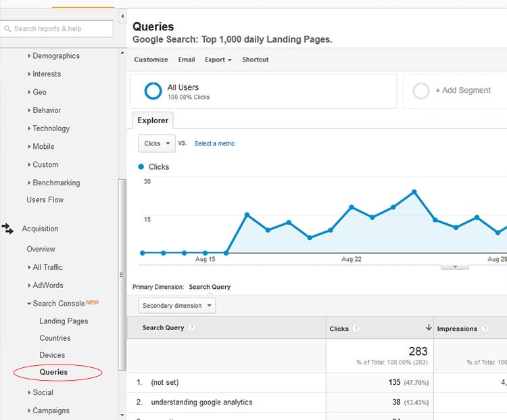Open Acquisition Overview
The width and height of the screenshot is (507, 420).
[x=41, y=249]
